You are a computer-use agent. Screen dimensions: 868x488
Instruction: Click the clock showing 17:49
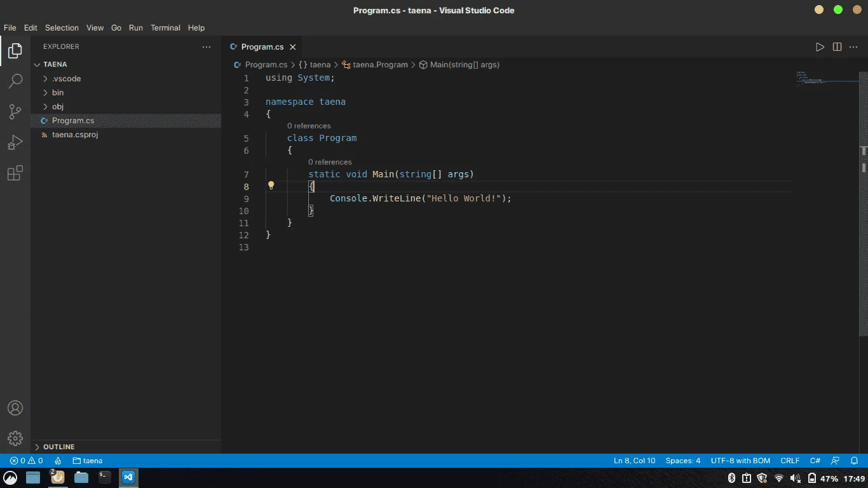[x=855, y=478]
